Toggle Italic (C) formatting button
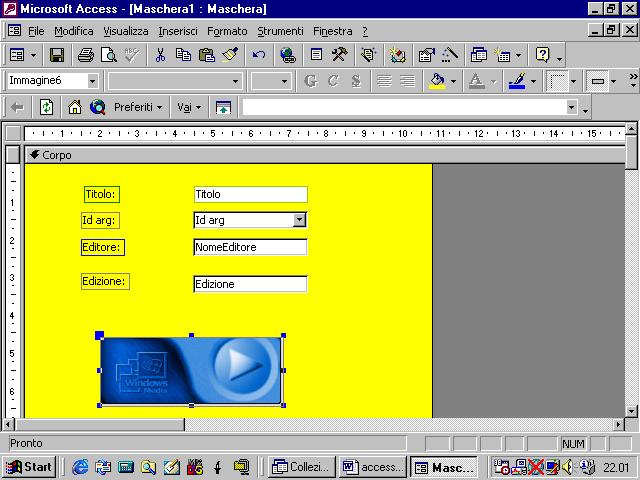Image resolution: width=640 pixels, height=480 pixels. click(333, 81)
